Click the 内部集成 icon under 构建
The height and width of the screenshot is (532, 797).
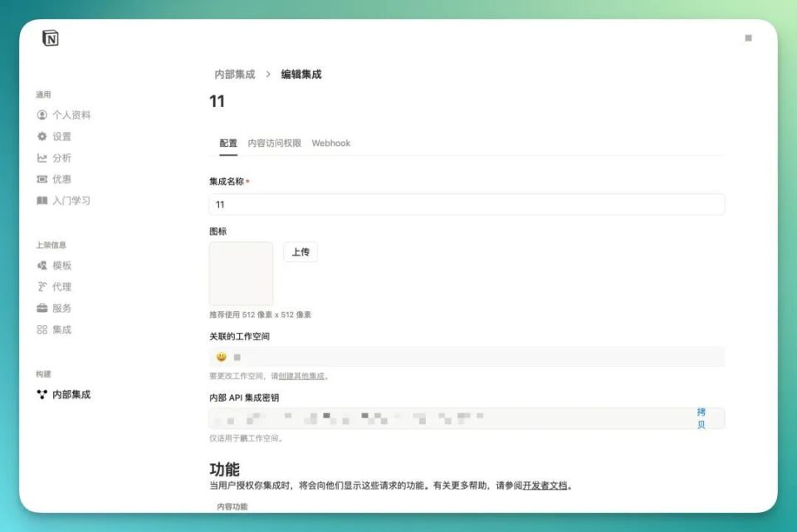(42, 395)
